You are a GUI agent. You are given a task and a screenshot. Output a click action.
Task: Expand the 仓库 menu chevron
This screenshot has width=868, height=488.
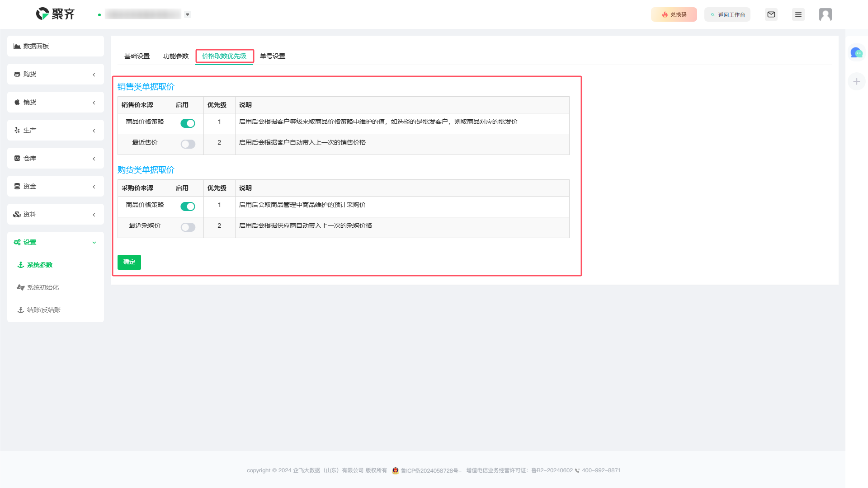(x=94, y=159)
